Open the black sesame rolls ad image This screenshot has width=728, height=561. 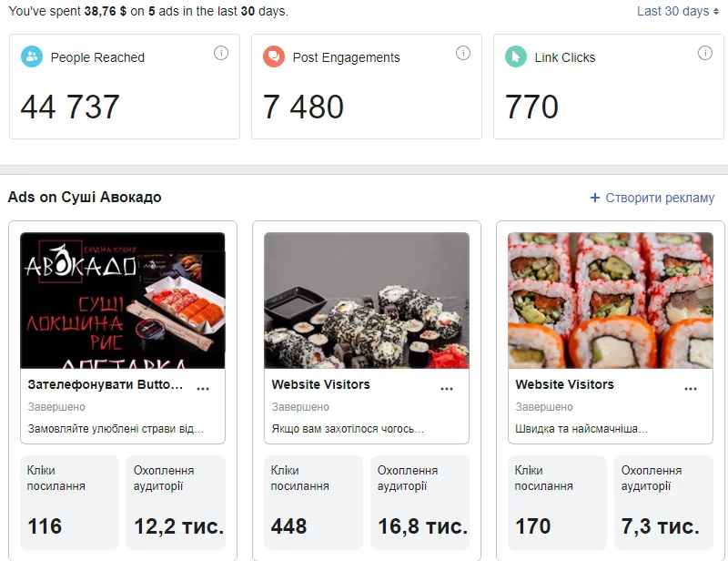tap(367, 301)
